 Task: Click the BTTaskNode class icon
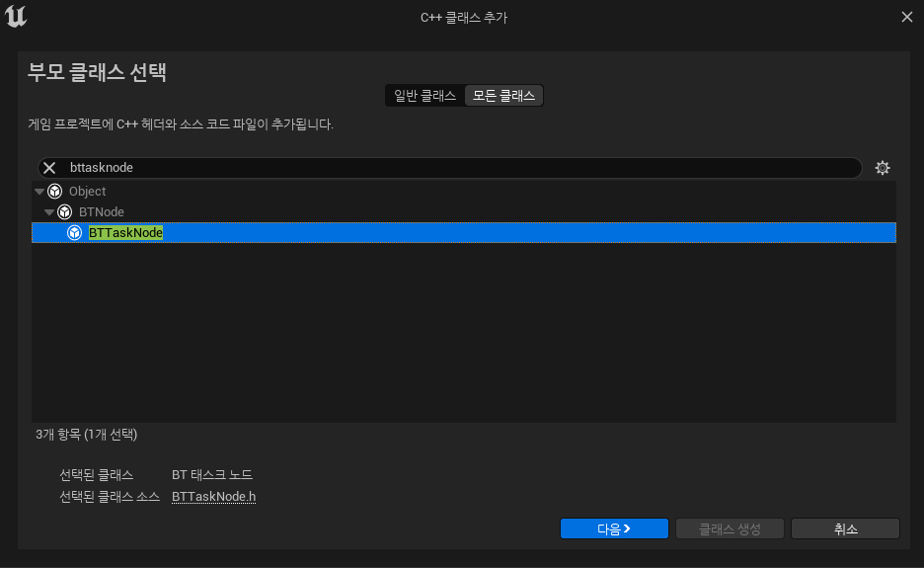click(74, 233)
